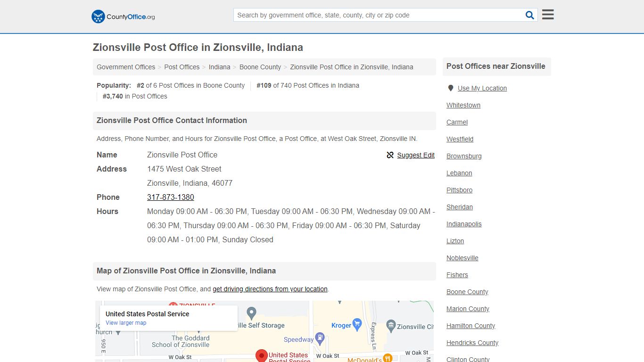This screenshot has width=644, height=362.
Task: Click View larger map link
Action: 126,323
